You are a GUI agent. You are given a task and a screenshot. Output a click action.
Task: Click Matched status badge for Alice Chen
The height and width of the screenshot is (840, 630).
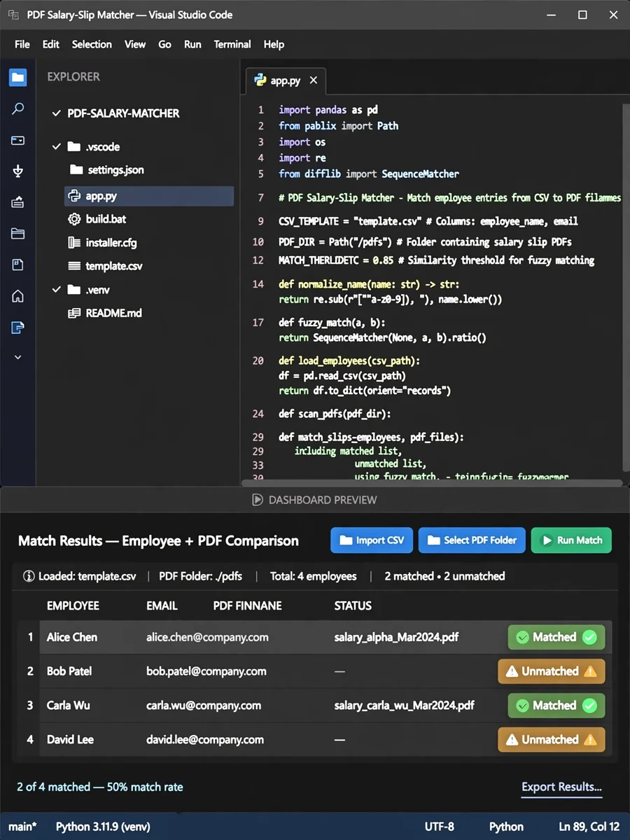[x=556, y=637]
